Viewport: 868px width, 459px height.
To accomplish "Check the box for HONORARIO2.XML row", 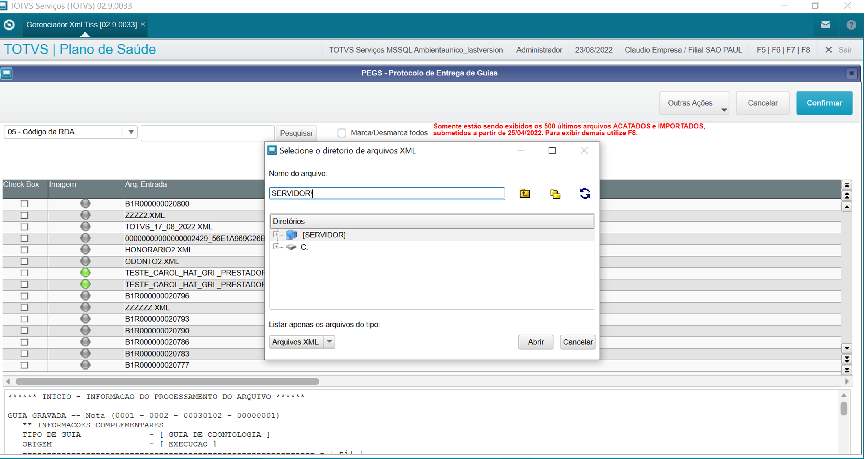I will tap(24, 250).
